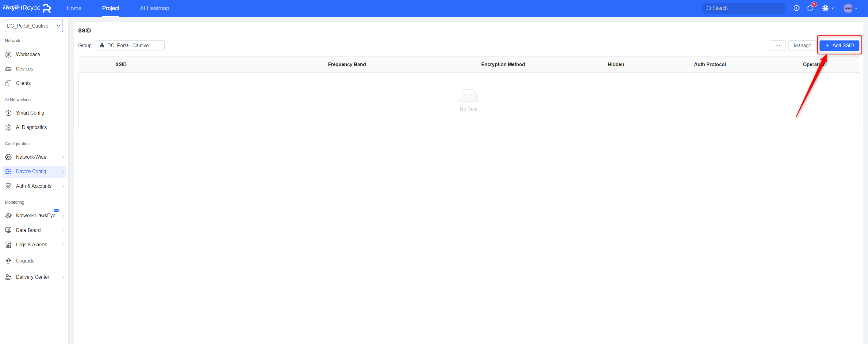The image size is (868, 344).
Task: Click the Ruijie Reyee logo
Action: (27, 8)
